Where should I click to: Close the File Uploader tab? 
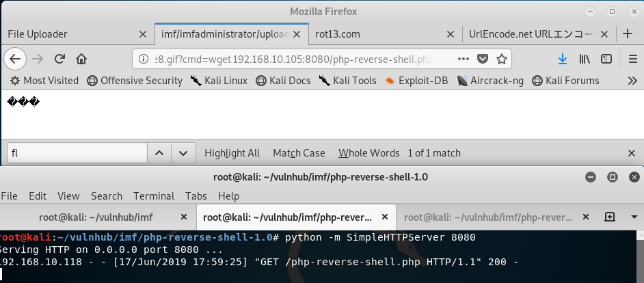(x=142, y=34)
